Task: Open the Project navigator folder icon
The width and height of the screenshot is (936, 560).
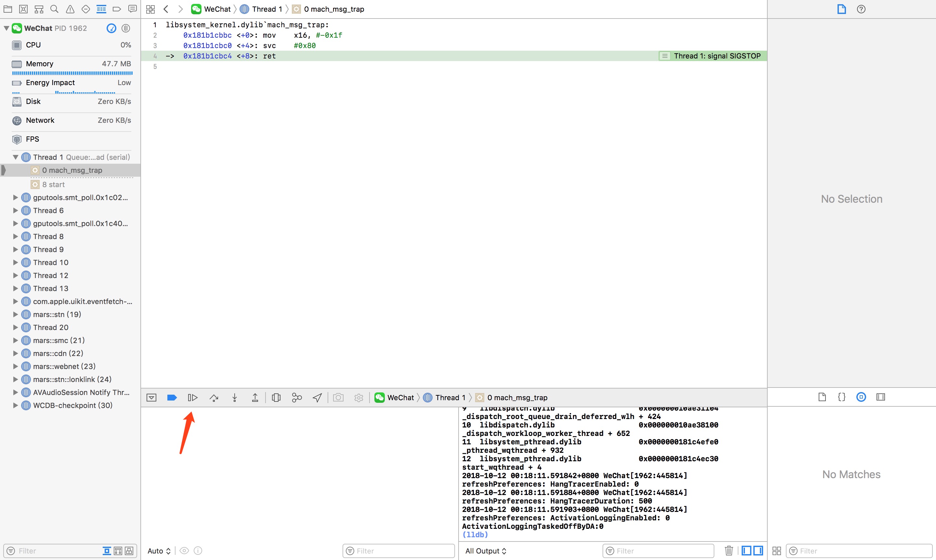Action: tap(7, 9)
